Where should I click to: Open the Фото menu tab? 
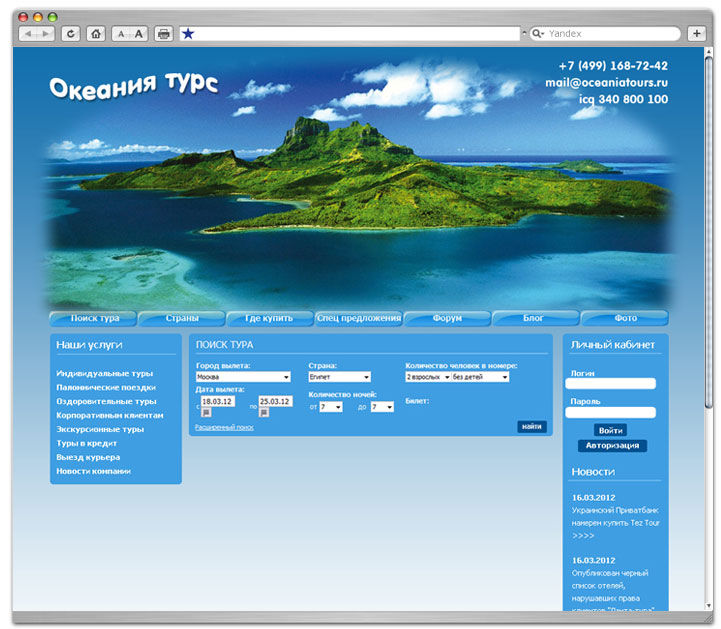(624, 318)
